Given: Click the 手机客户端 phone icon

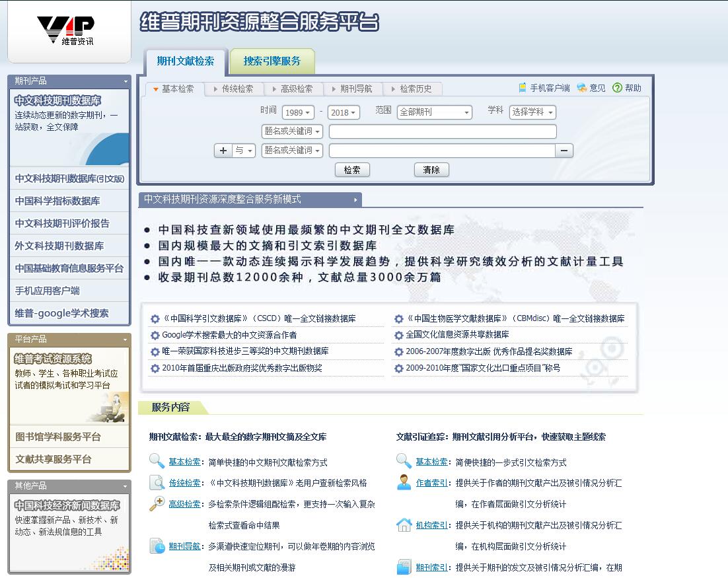Looking at the screenshot, I should click(x=523, y=87).
